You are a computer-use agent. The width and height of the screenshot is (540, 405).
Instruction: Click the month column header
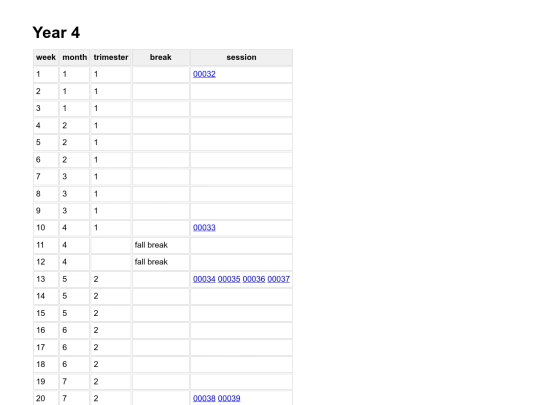[75, 57]
